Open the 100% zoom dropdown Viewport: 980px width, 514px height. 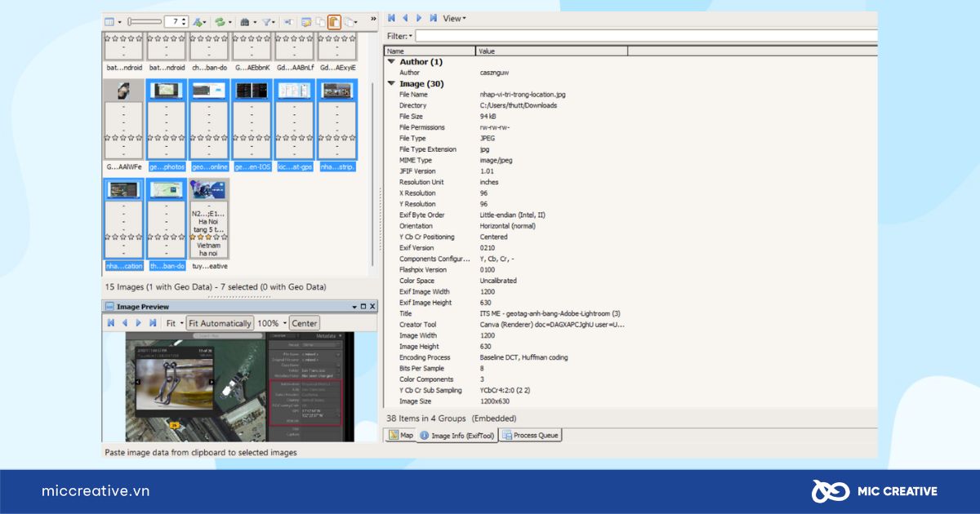272,323
